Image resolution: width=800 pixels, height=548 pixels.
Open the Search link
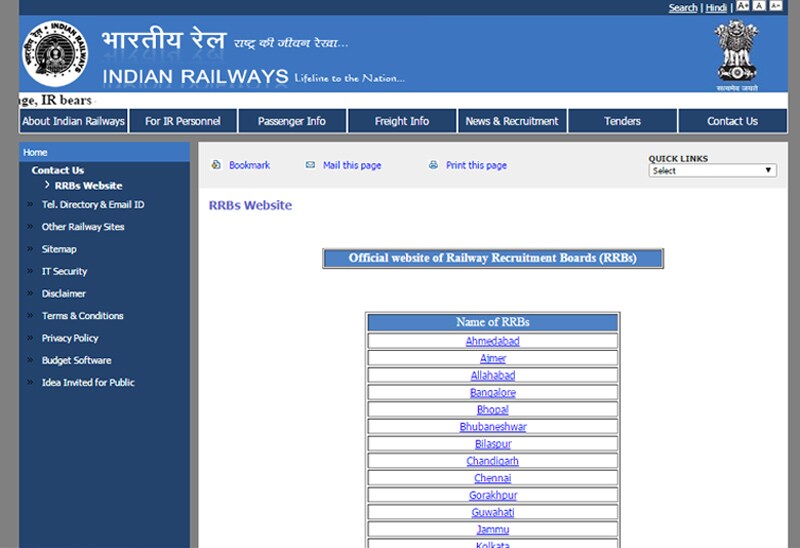(683, 8)
